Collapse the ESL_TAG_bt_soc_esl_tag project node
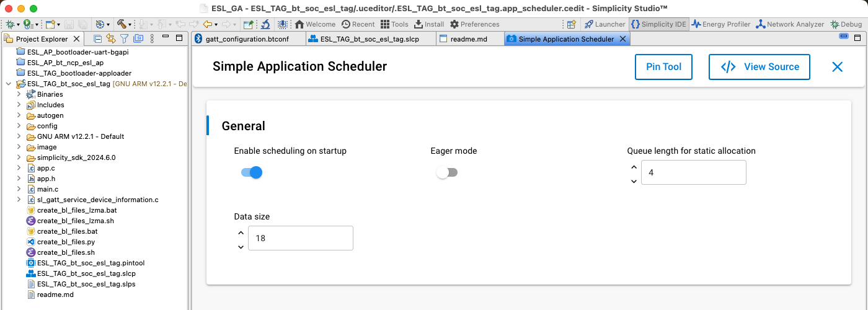 [x=8, y=84]
